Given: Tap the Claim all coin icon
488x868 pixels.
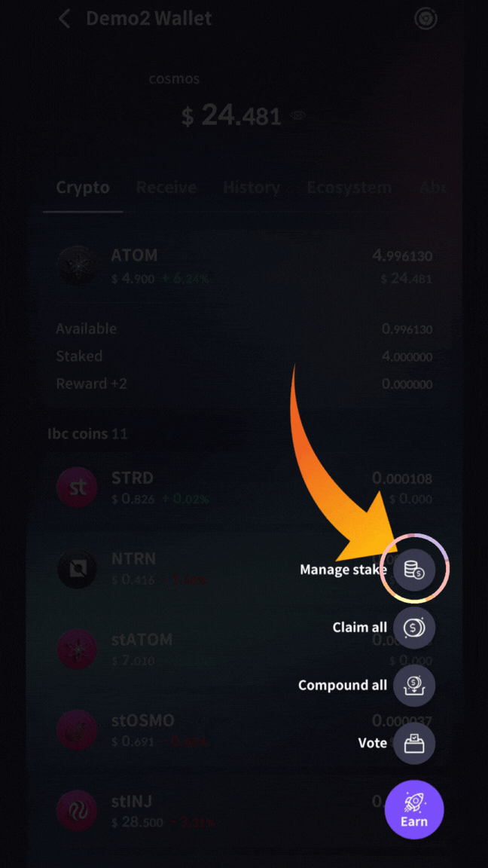Looking at the screenshot, I should pyautogui.click(x=414, y=627).
